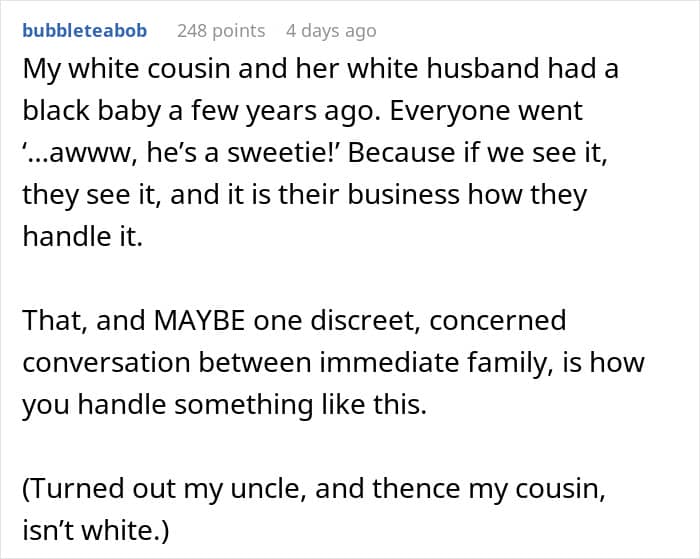
Task: Open the bubbleteabob user profile
Action: [84, 31]
